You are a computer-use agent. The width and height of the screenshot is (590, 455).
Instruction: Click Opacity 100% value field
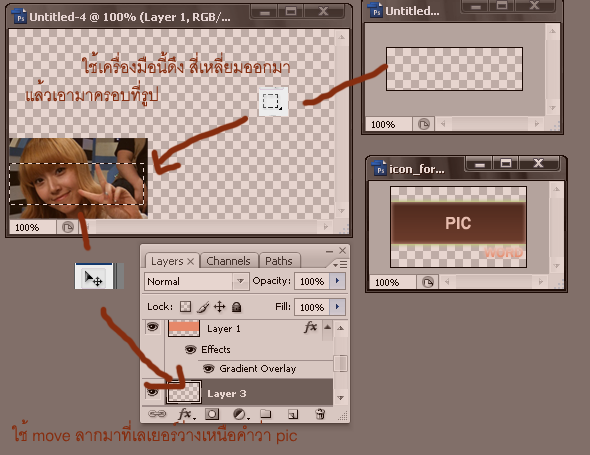[312, 281]
